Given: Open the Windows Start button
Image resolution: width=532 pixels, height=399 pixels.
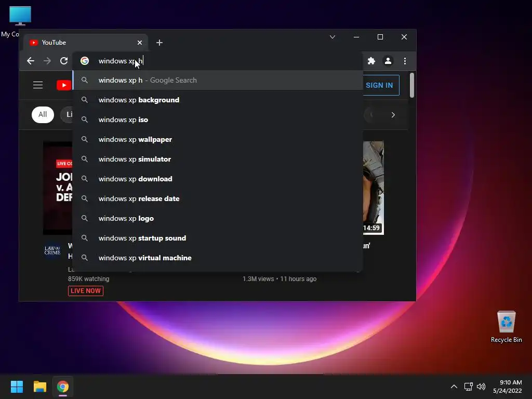Looking at the screenshot, I should (17, 387).
